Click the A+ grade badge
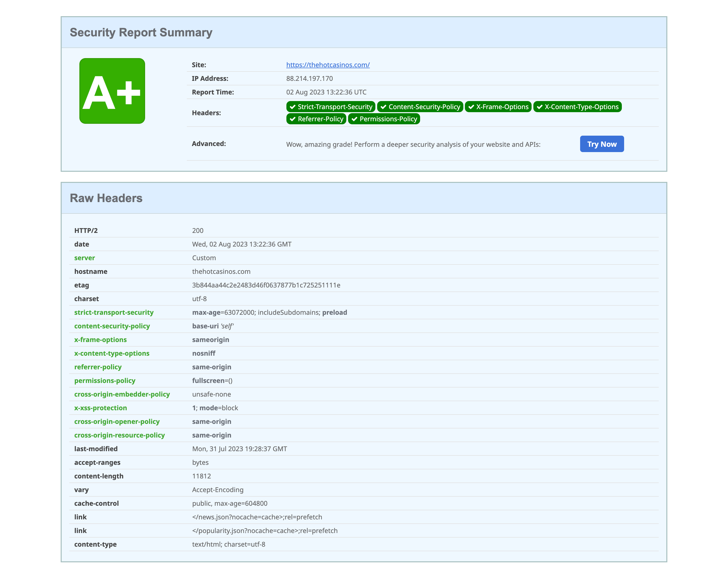 pyautogui.click(x=112, y=91)
